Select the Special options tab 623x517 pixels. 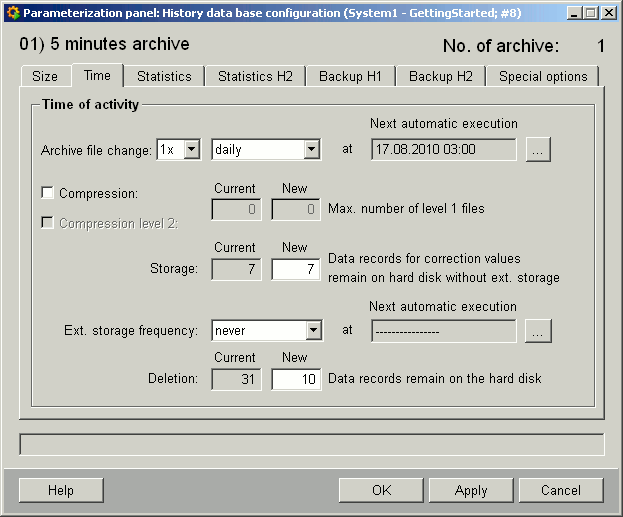click(543, 76)
